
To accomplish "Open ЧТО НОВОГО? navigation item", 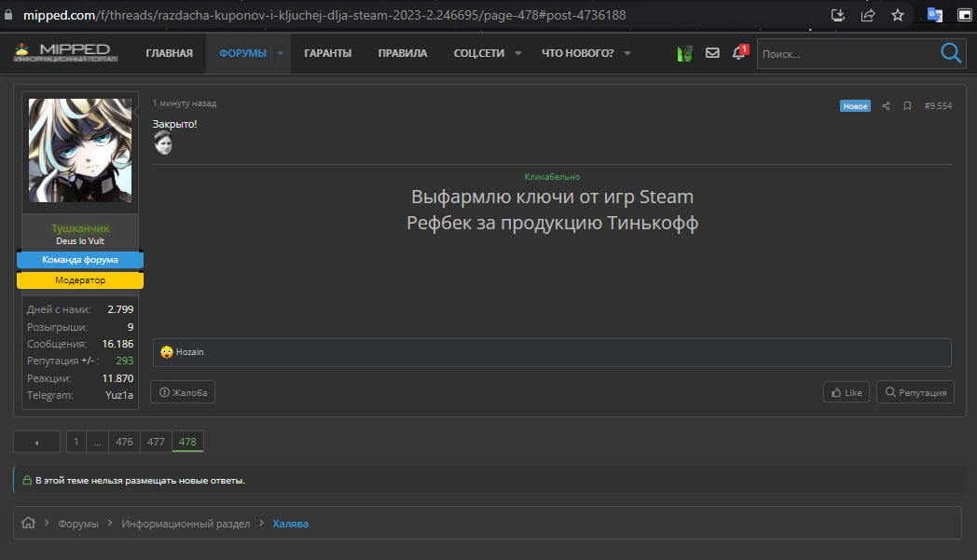I will click(578, 53).
